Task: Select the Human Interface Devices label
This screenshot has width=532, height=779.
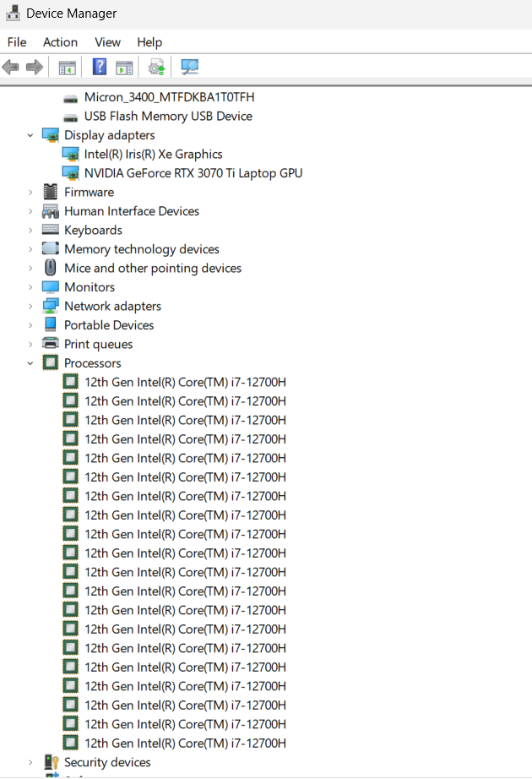Action: click(x=132, y=211)
